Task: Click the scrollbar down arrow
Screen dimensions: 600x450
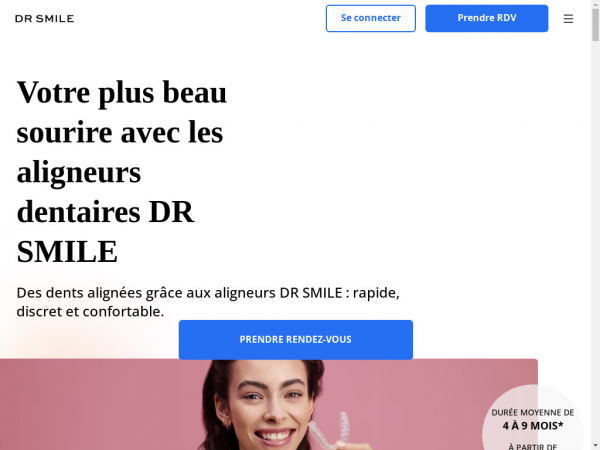Action: tap(595, 446)
